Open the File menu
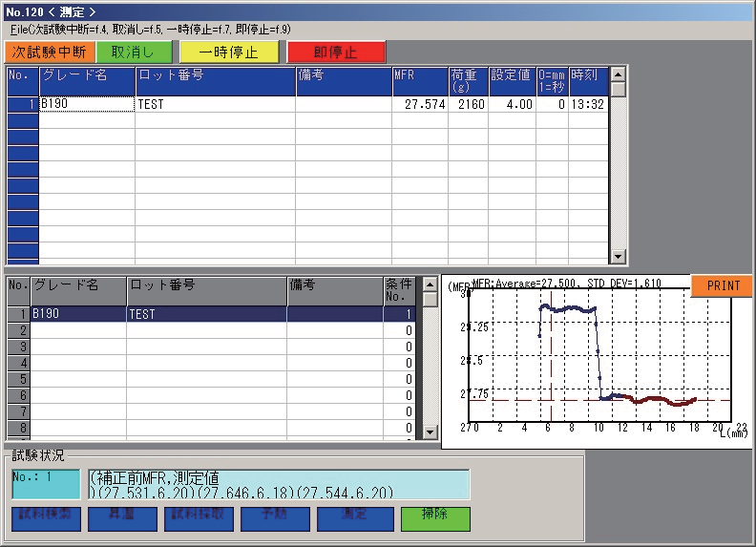 point(19,31)
